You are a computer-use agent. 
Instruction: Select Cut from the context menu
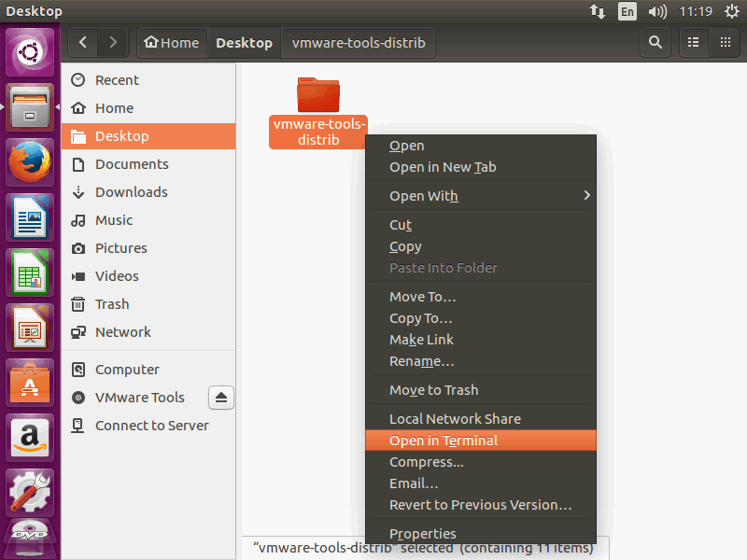[x=481, y=225]
